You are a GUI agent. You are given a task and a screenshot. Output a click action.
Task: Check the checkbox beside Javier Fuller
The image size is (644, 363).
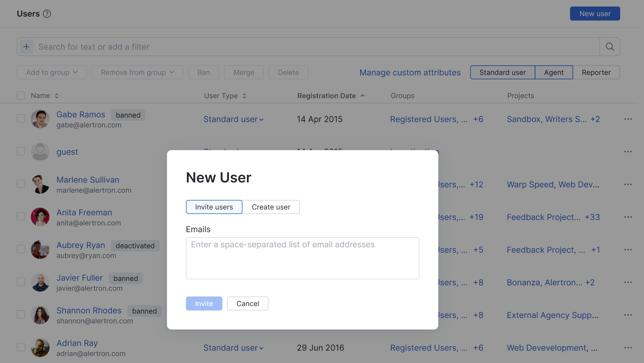pos(21,282)
